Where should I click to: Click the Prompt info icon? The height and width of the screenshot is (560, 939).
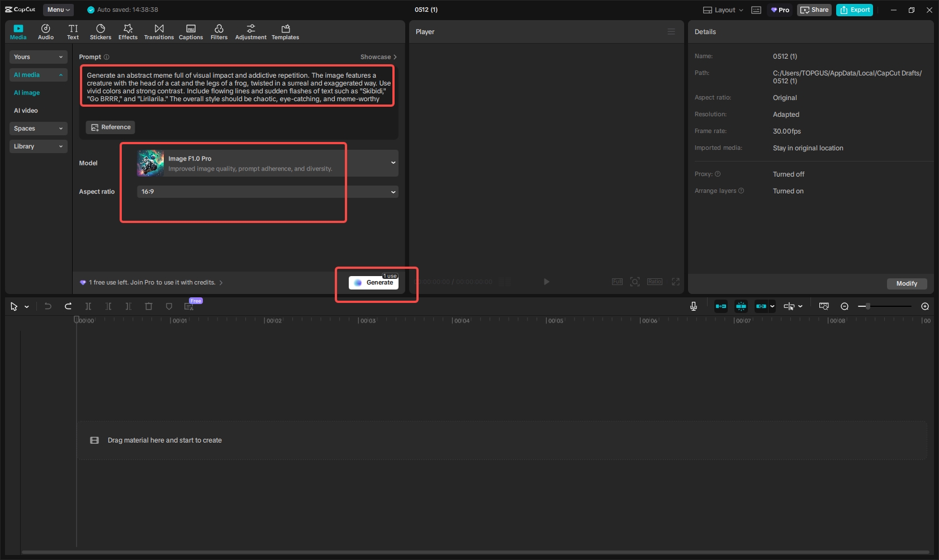[106, 57]
